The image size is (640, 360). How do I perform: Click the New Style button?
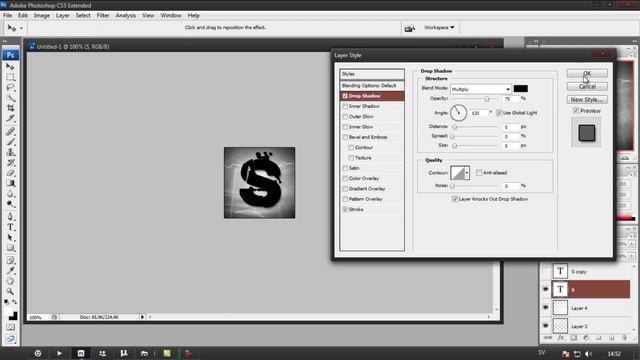coord(587,100)
